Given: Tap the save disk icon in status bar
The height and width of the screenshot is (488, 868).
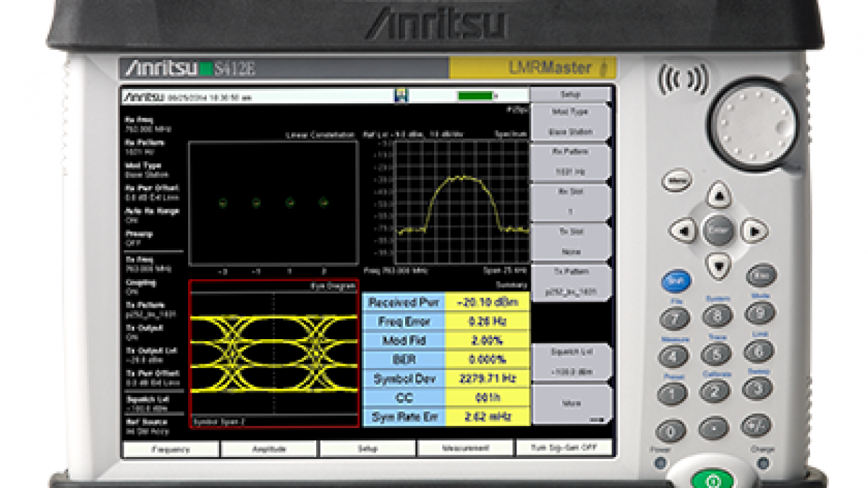Looking at the screenshot, I should pos(401,95).
